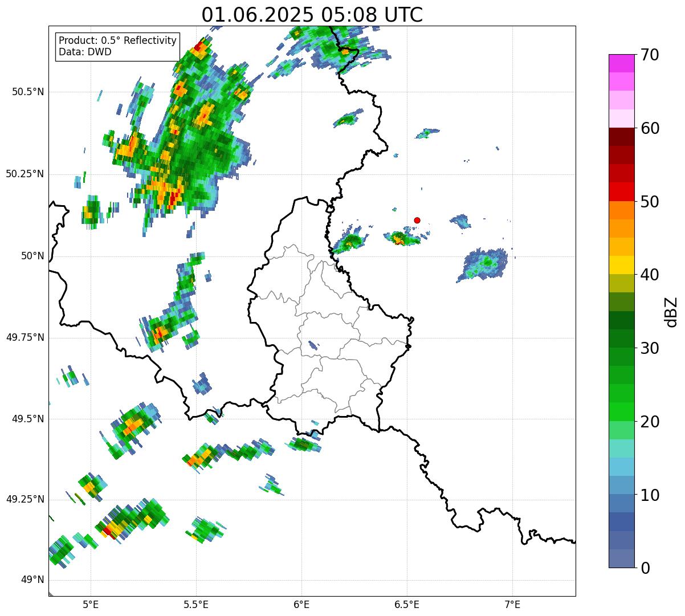Click the 7°E longitude label
This screenshot has width=685, height=616.
pos(512,605)
